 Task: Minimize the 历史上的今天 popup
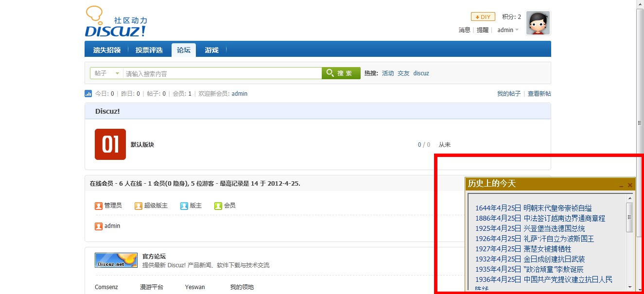point(621,186)
